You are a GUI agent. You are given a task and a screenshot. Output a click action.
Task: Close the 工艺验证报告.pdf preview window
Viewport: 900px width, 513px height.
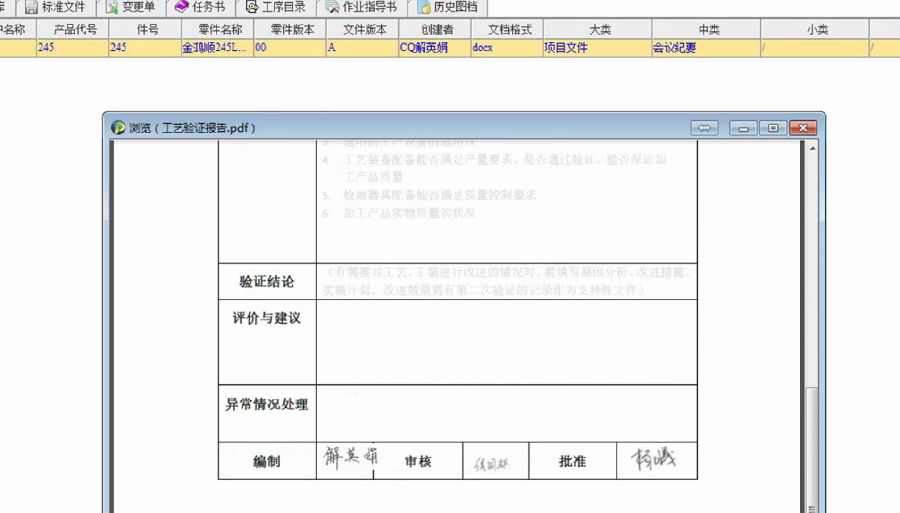(803, 127)
